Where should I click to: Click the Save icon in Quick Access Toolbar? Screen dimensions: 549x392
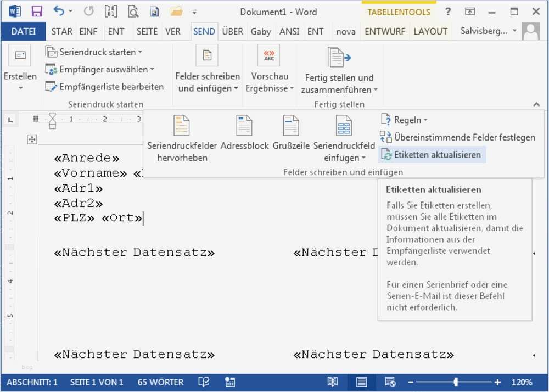point(36,11)
